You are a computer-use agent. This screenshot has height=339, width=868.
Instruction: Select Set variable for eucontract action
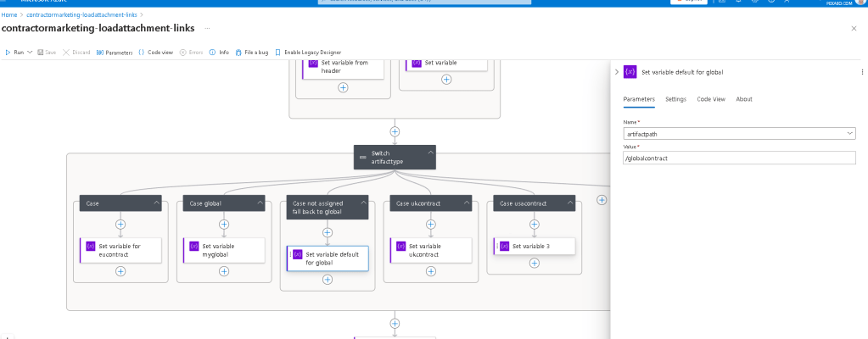tap(120, 251)
